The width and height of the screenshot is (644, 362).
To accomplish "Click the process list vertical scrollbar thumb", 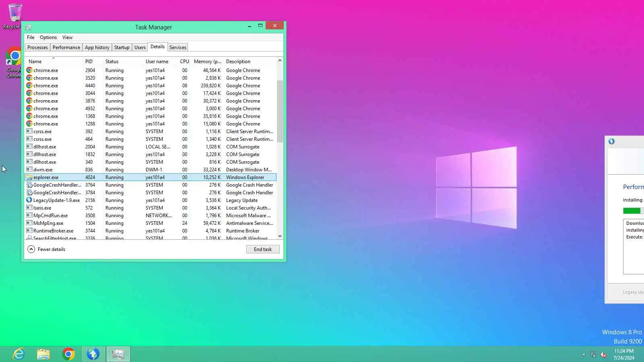I will tap(280, 111).
